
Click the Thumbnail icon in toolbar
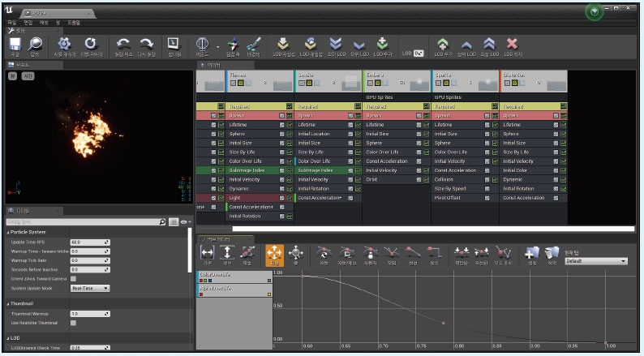coord(174,44)
